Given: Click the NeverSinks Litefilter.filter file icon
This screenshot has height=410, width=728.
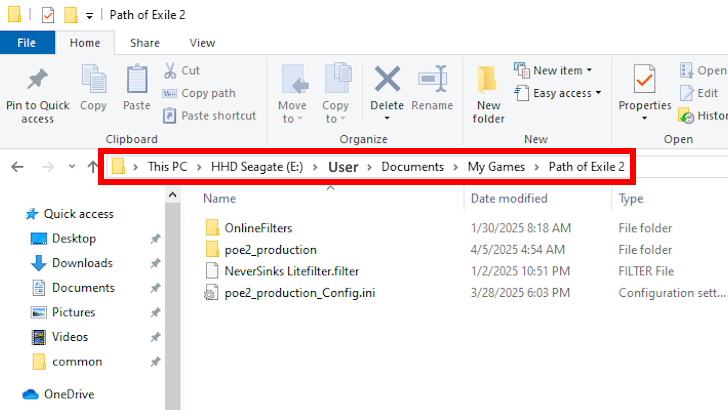Looking at the screenshot, I should [212, 271].
